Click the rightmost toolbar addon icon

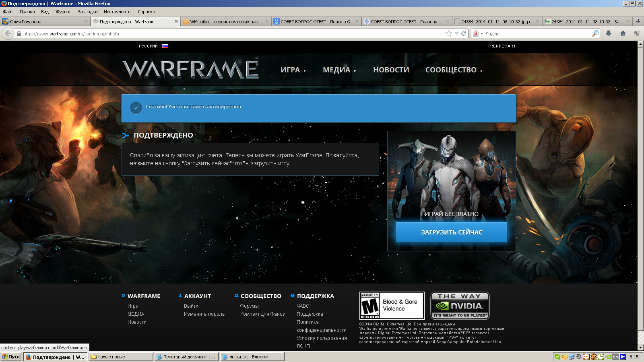[637, 33]
